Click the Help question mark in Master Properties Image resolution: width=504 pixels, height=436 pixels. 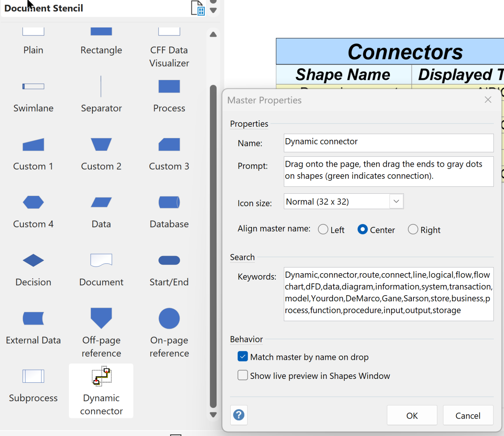click(x=239, y=415)
